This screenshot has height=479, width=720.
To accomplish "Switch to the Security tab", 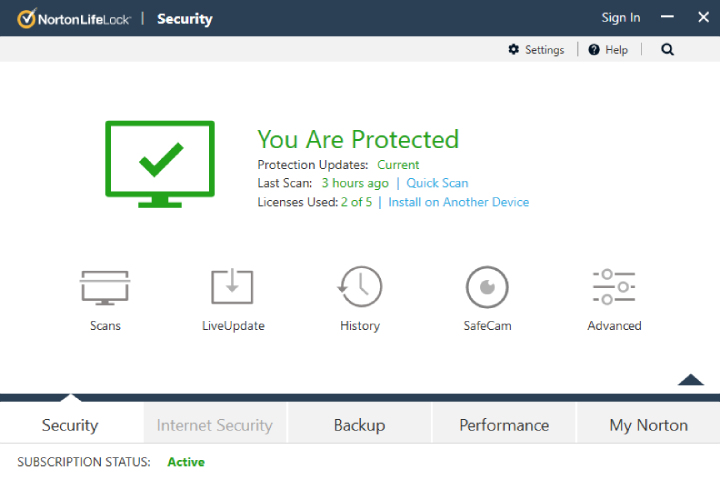I will (x=70, y=425).
